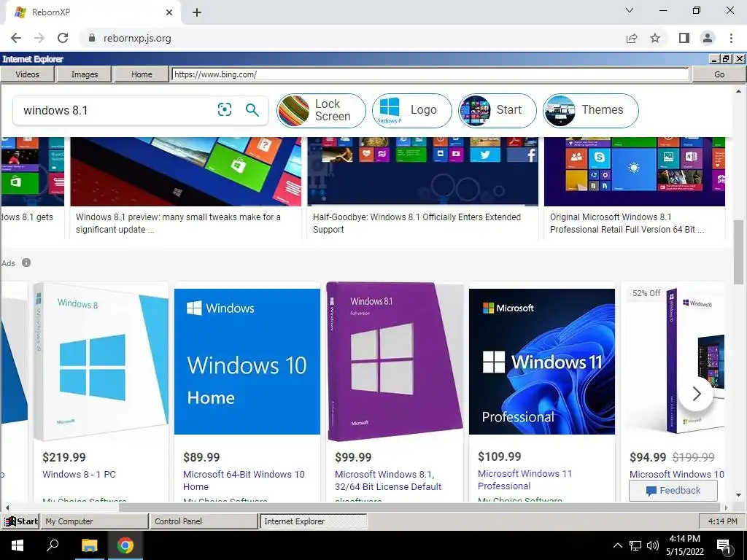
Task: Open the Windows 8.1 preview tablet image
Action: coord(186,171)
